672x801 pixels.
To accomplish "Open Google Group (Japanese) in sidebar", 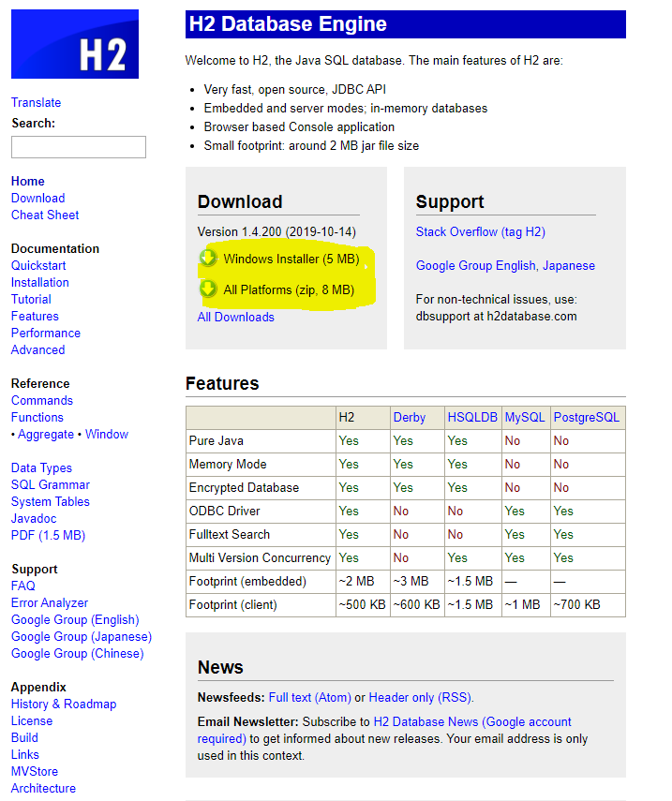I will [x=82, y=636].
